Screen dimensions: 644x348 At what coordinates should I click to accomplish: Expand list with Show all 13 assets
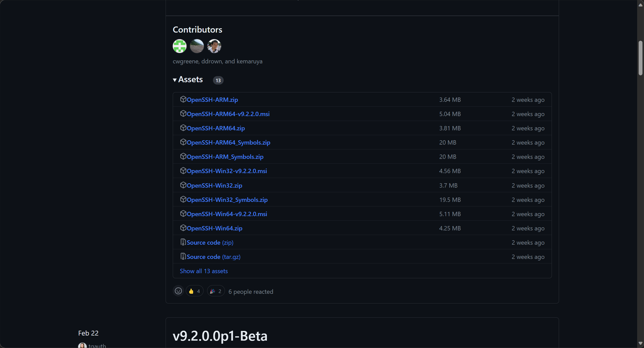[x=204, y=271]
